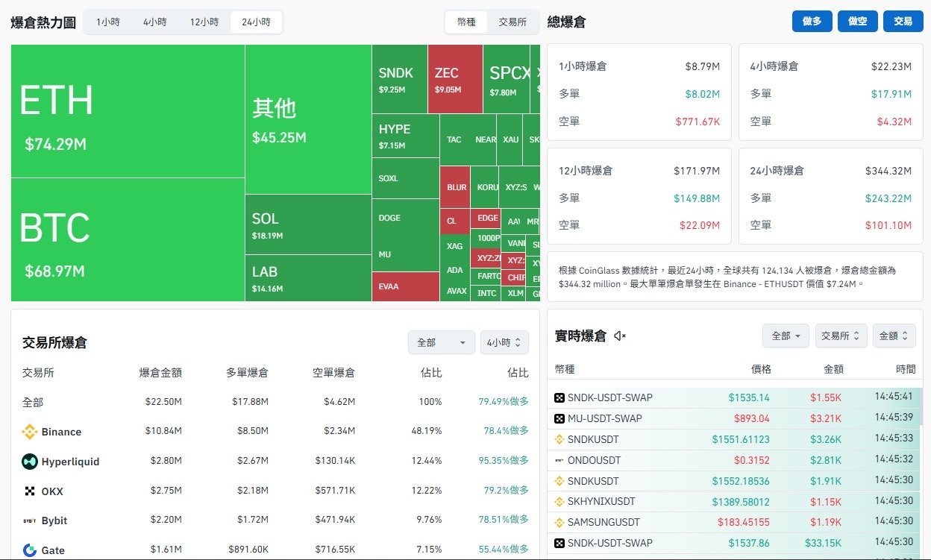Click the 時間 column header
Viewport: 931px width, 560px height.
tap(906, 369)
